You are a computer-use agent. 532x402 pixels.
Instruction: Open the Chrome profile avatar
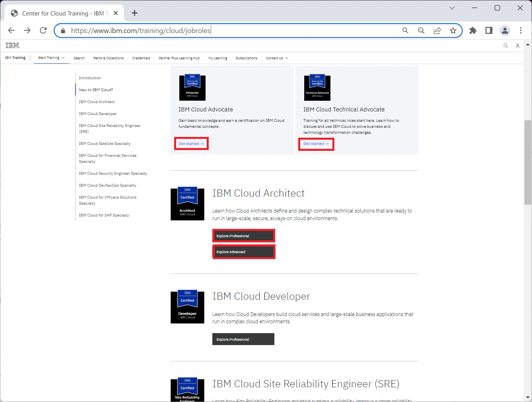tap(505, 31)
